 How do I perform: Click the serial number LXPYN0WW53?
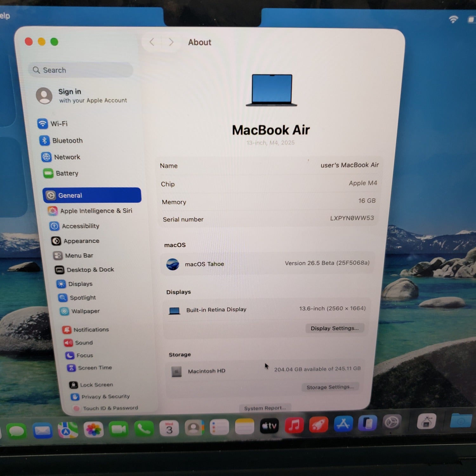[x=352, y=218]
